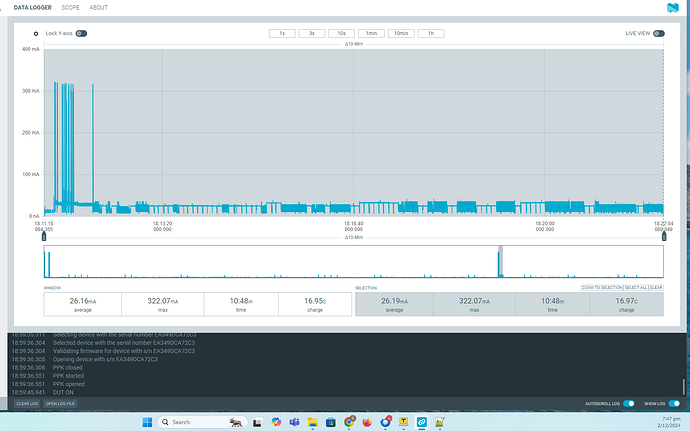Enable the LIVE VIEW toggle
Viewport: 690px width, 431px height.
coord(658,33)
